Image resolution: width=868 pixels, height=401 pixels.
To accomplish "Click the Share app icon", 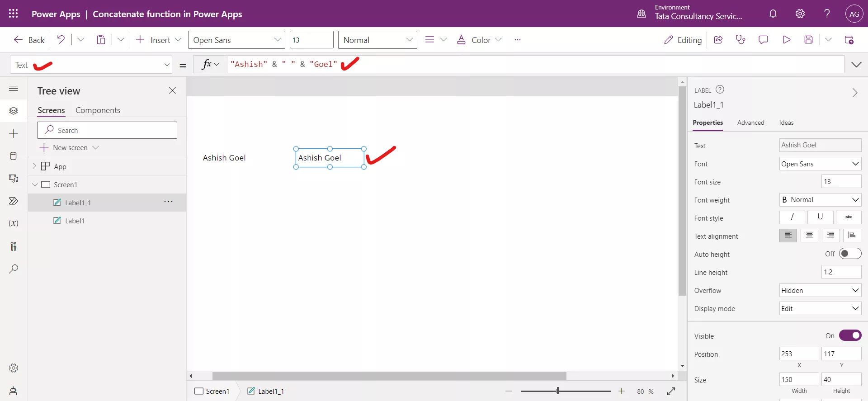I will (x=718, y=40).
